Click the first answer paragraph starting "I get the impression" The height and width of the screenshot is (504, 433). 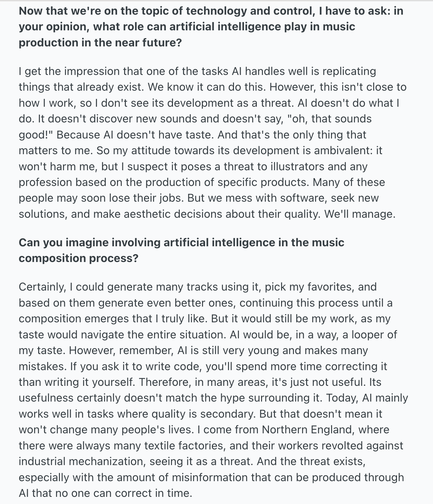coord(213,142)
